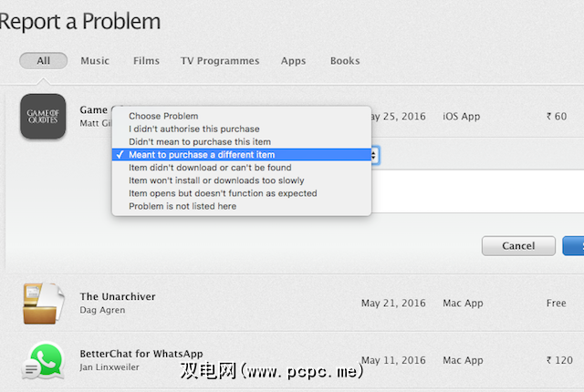This screenshot has height=392, width=584.
Task: Switch to the Music tab
Action: click(95, 60)
